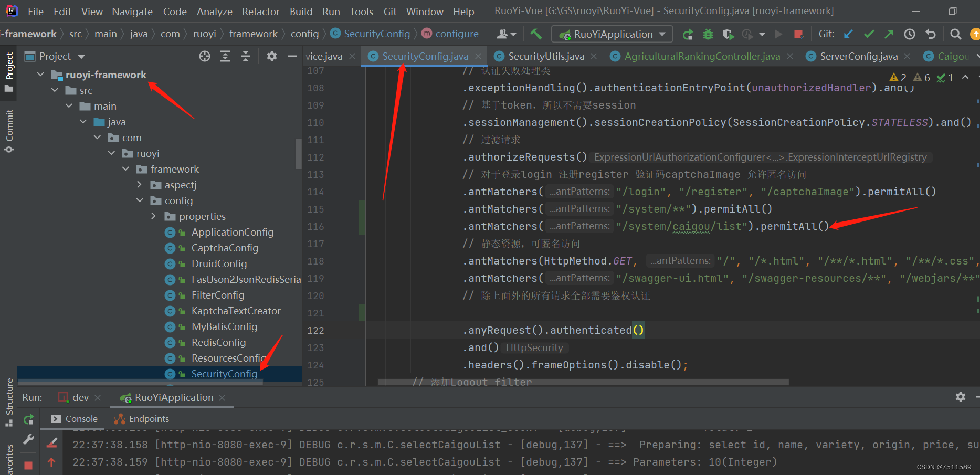Stop the running application in the toolbar
The width and height of the screenshot is (980, 475).
pyautogui.click(x=798, y=34)
